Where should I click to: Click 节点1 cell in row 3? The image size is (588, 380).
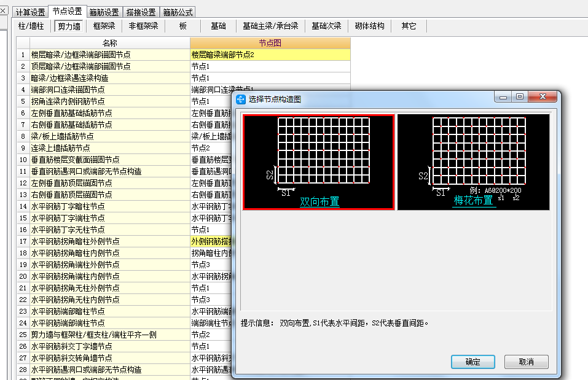270,78
